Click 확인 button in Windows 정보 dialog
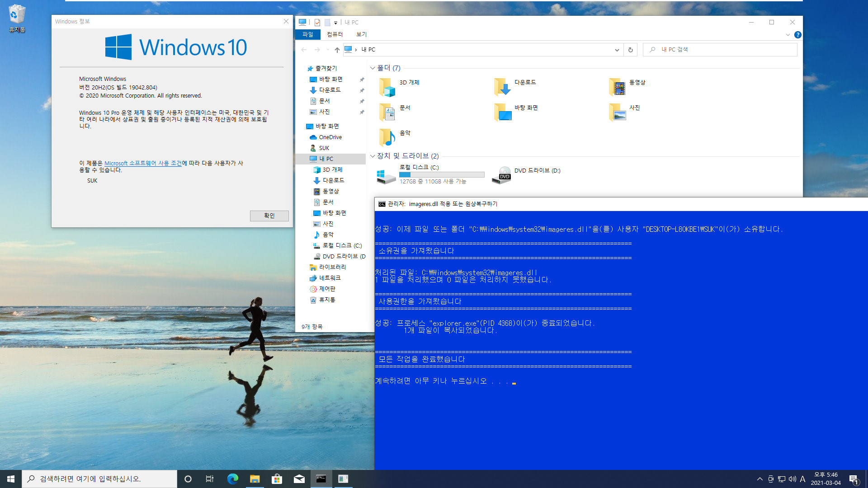 point(269,216)
